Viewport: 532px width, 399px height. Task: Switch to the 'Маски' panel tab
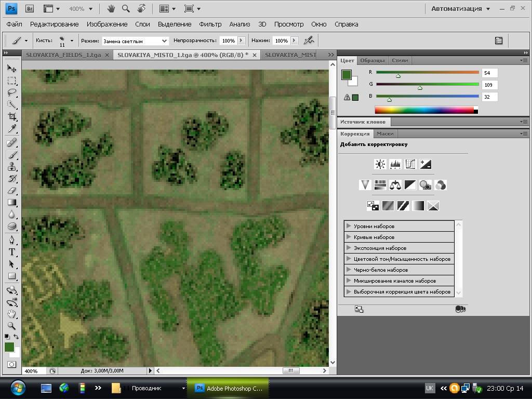click(x=385, y=134)
